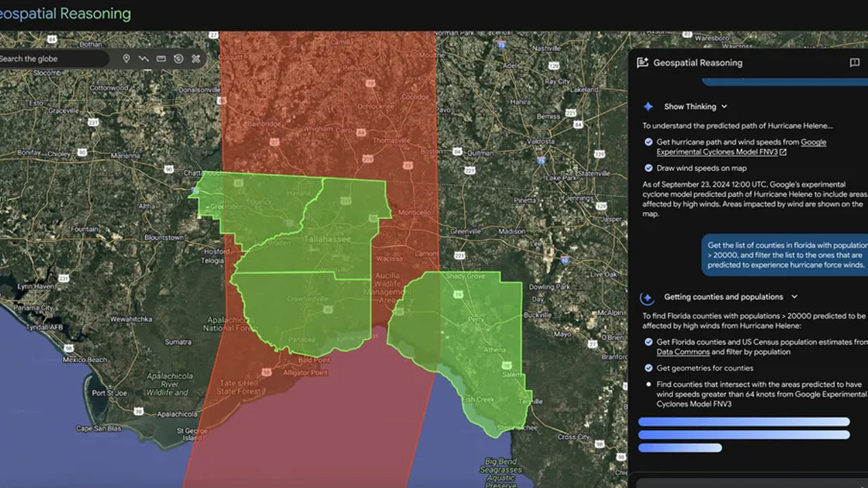868x488 pixels.
Task: Open the historical imagery clock icon
Action: coord(178,59)
